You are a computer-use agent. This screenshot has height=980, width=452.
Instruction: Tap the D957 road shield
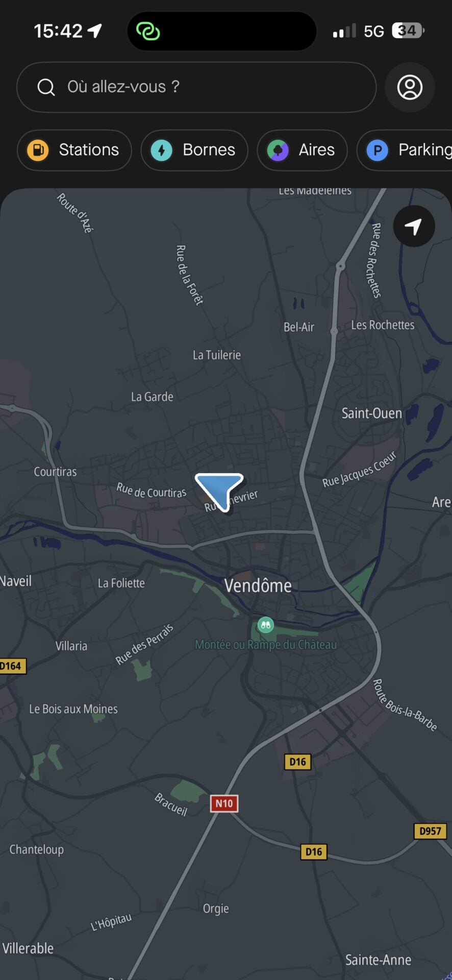pyautogui.click(x=430, y=831)
